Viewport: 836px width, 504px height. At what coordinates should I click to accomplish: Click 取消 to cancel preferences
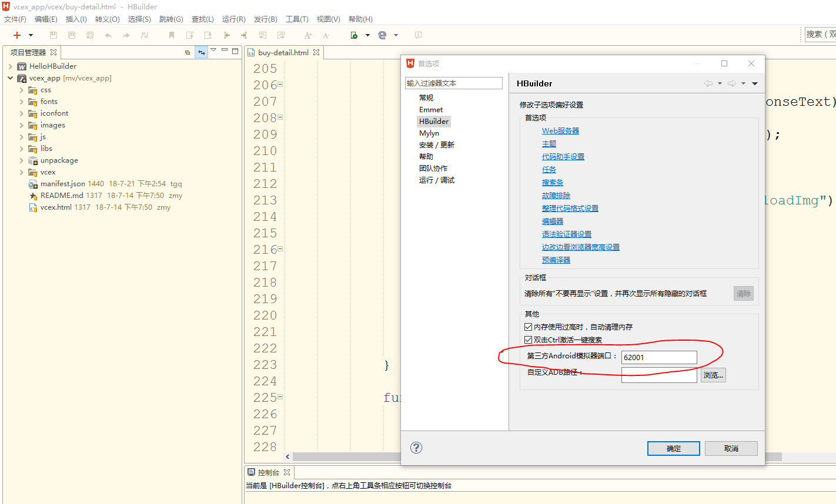(x=731, y=449)
